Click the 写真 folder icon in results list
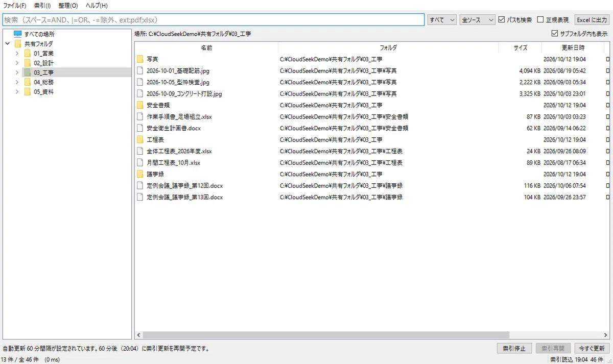This screenshot has height=364, width=613. click(x=140, y=59)
